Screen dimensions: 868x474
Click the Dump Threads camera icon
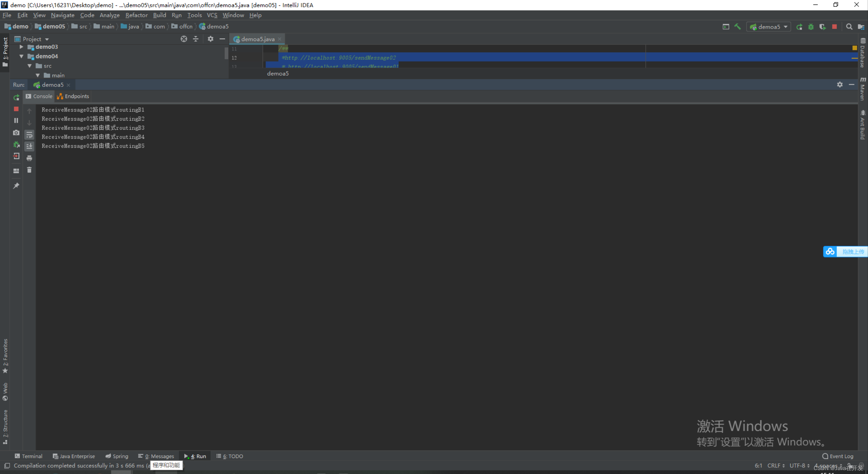[16, 132]
